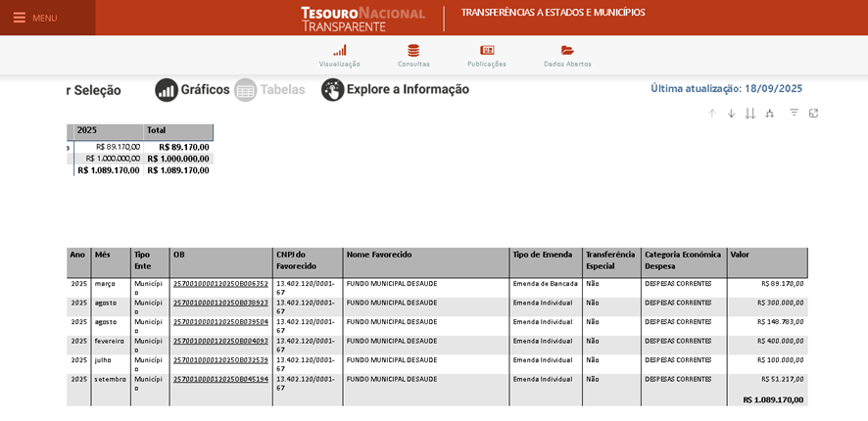The width and height of the screenshot is (868, 421).
Task: Select the detail table grand total R$ 1.089.170,00
Action: [x=773, y=399]
